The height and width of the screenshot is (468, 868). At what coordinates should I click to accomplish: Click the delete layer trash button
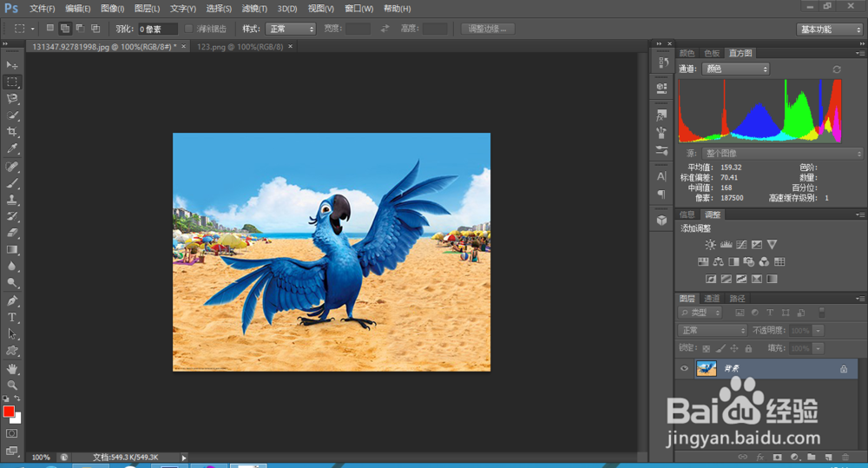[845, 457]
